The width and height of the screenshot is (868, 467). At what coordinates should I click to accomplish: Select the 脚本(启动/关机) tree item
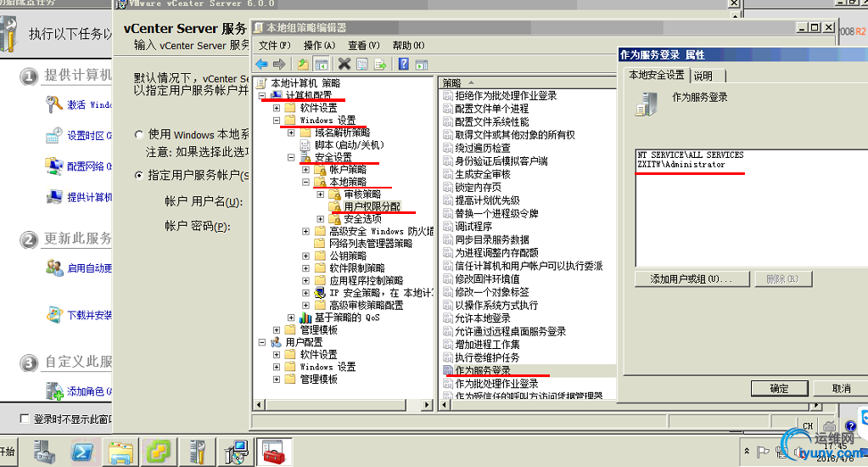[x=350, y=145]
